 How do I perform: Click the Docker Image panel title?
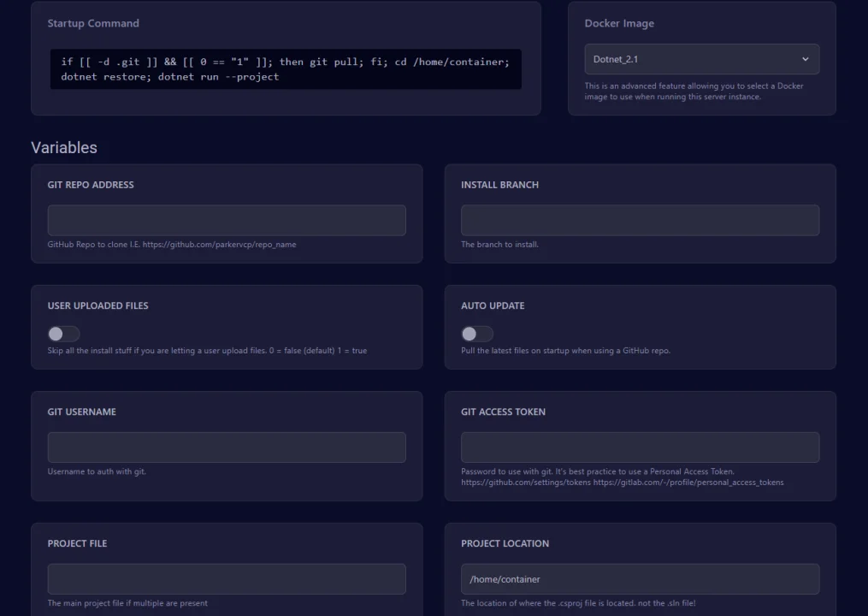(x=619, y=23)
